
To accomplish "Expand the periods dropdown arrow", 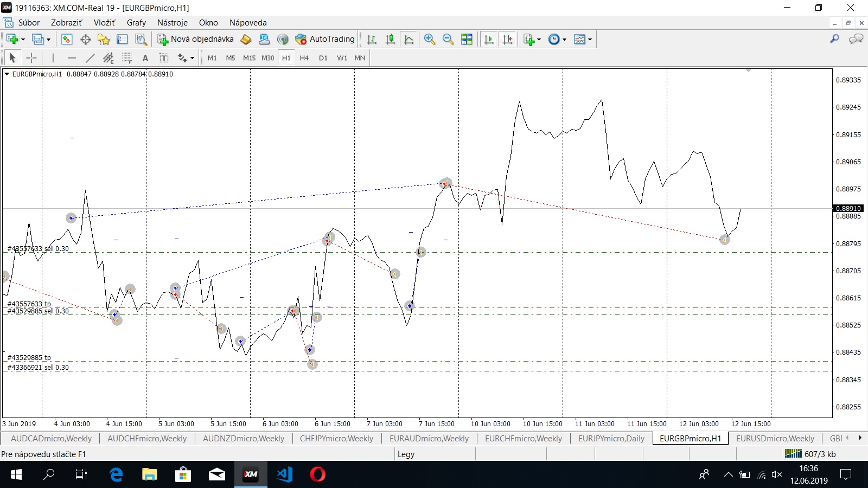I will pos(564,39).
